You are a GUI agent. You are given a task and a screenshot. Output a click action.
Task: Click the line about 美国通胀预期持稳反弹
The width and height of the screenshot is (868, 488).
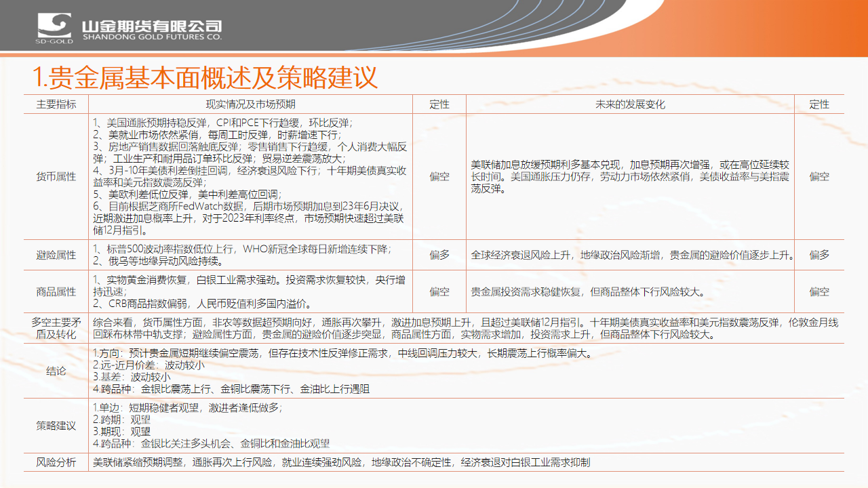click(x=223, y=123)
